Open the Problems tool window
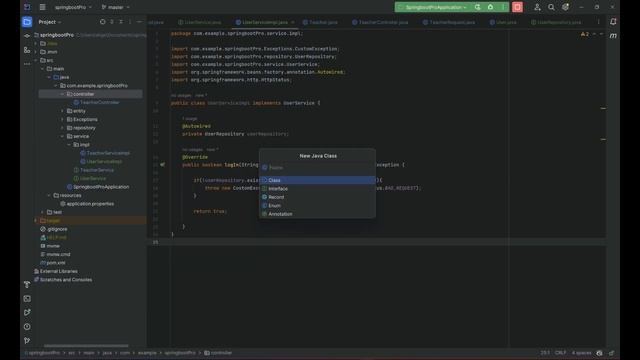640x360 pixels. pos(27,327)
